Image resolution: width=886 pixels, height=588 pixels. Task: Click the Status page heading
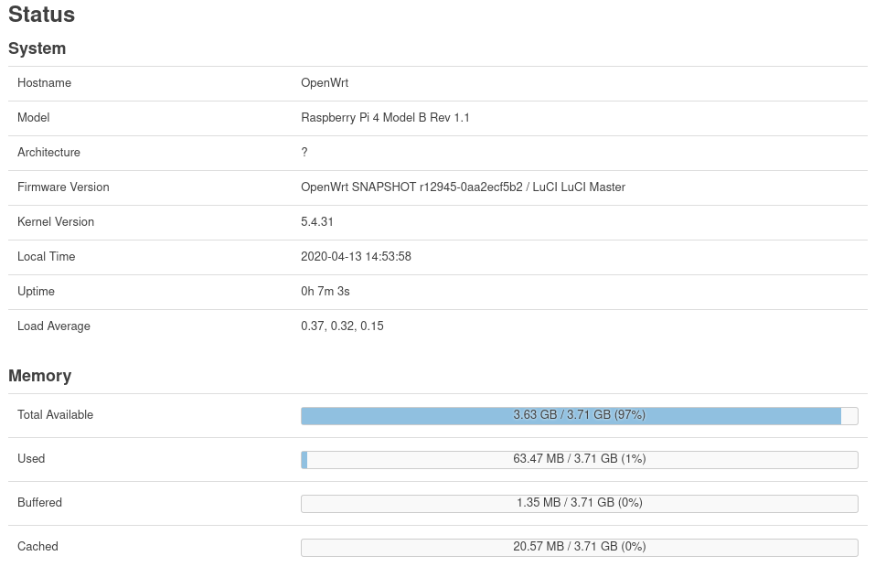coord(39,15)
